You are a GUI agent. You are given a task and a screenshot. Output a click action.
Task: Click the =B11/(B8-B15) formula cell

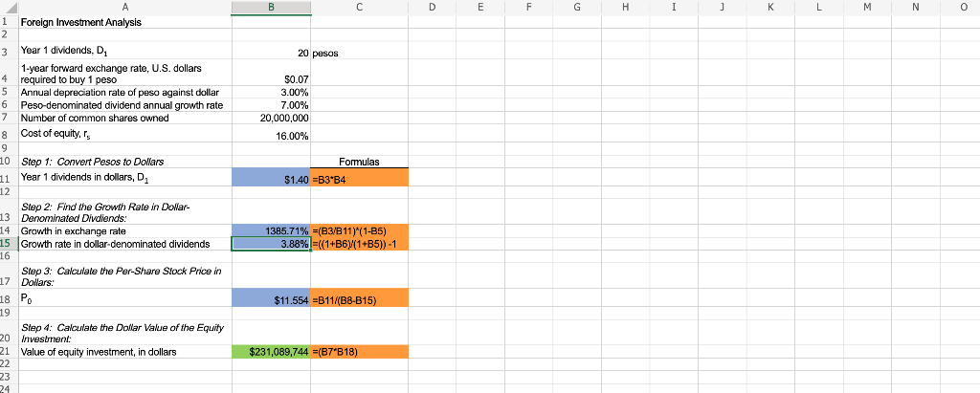point(360,298)
